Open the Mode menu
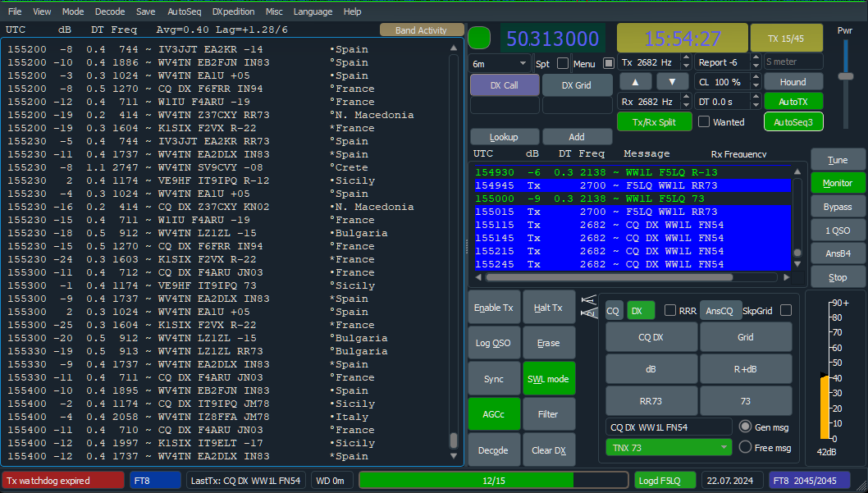Screen dimensions: 868x493 tap(72, 11)
